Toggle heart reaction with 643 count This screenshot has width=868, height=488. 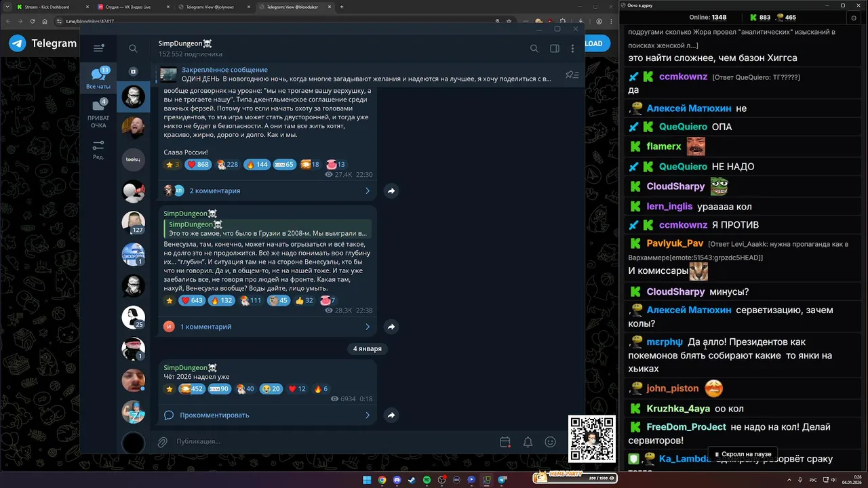(192, 300)
